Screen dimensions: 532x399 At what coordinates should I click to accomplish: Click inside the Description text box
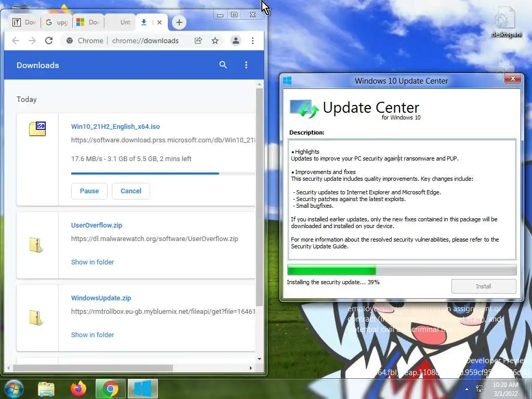(x=402, y=199)
